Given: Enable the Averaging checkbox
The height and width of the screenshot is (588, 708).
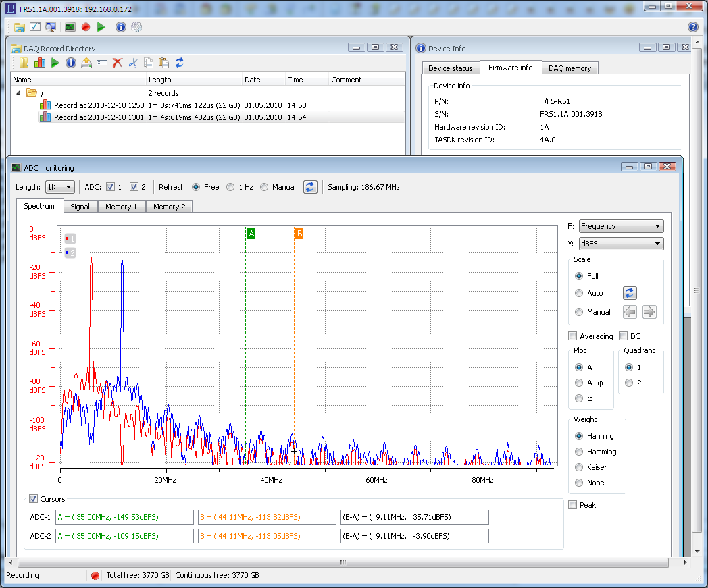Looking at the screenshot, I should coord(573,336).
